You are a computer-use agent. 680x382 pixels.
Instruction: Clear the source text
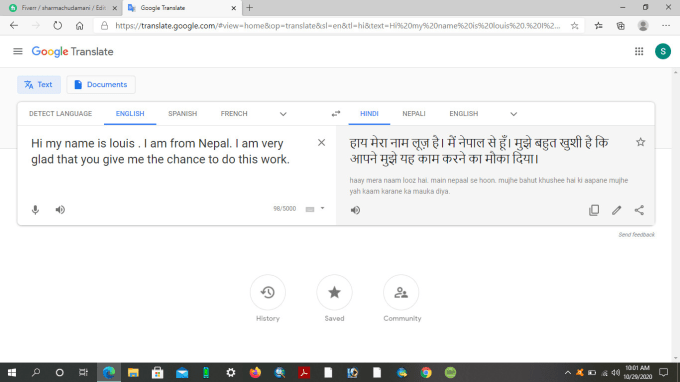pos(321,143)
